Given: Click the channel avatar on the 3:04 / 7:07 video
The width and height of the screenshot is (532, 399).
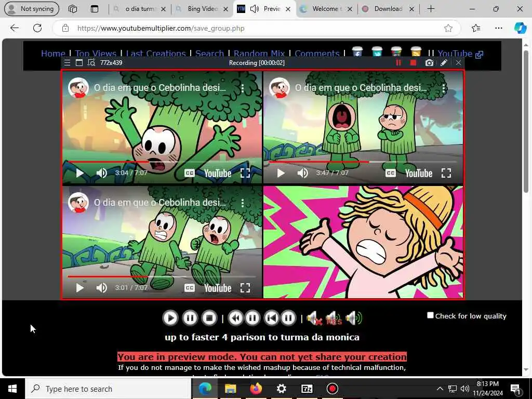Looking at the screenshot, I should point(78,87).
